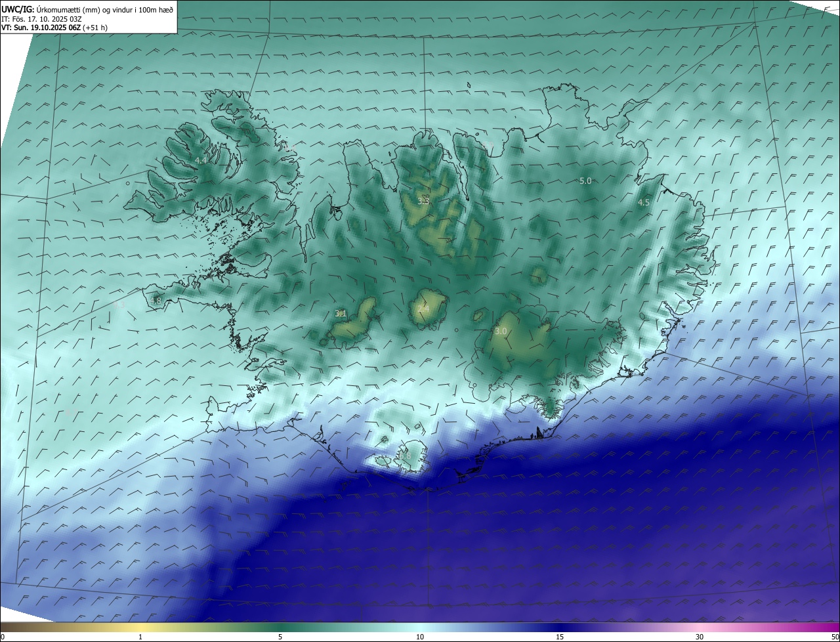The width and height of the screenshot is (840, 642).
Task: Click the 4.8 value on the western peninsula
Action: [156, 301]
